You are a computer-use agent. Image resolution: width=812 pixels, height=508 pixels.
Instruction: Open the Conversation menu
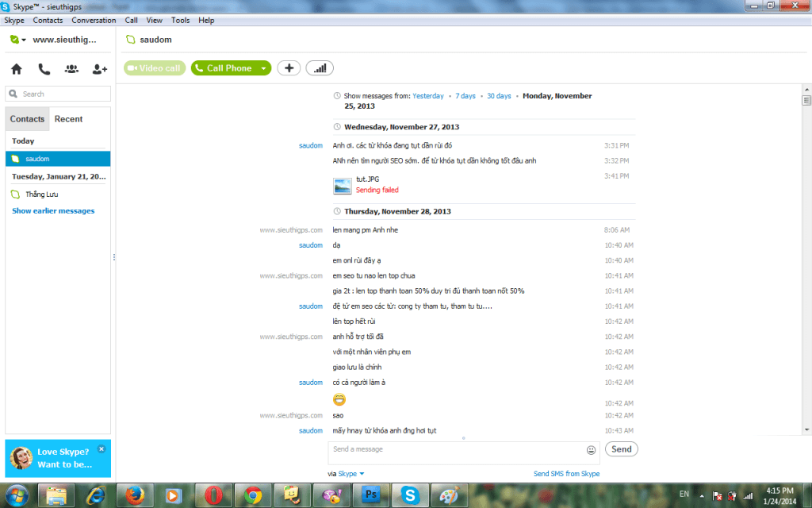click(94, 20)
